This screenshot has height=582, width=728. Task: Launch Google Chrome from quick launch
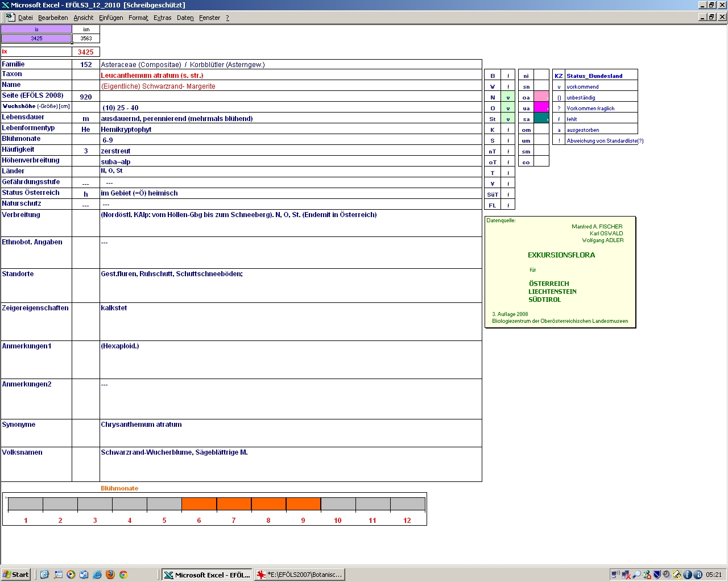coord(123,575)
